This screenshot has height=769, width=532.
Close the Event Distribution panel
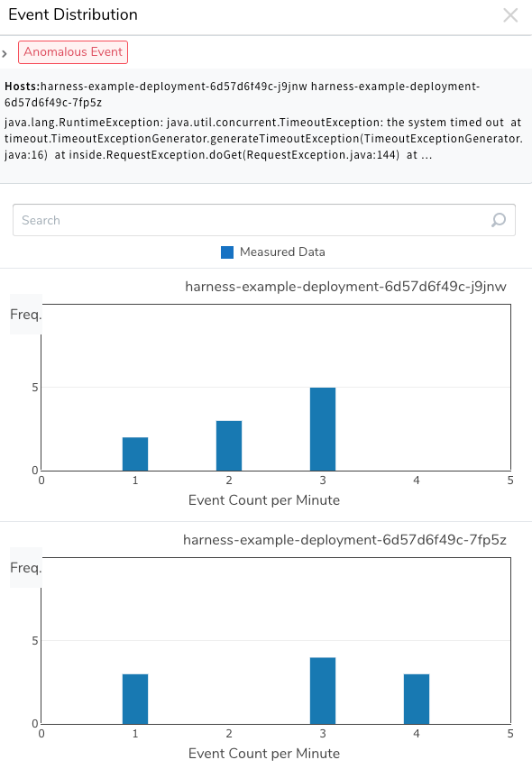point(510,15)
